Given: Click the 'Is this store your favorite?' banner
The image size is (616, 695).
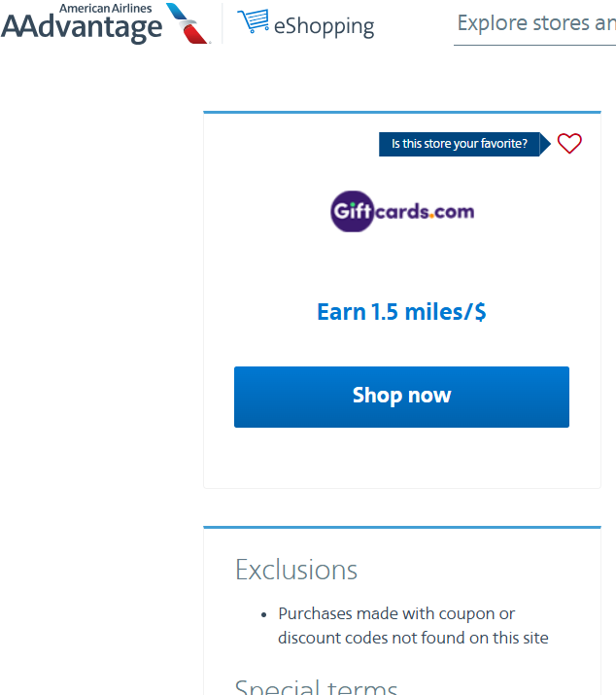Looking at the screenshot, I should pos(460,144).
